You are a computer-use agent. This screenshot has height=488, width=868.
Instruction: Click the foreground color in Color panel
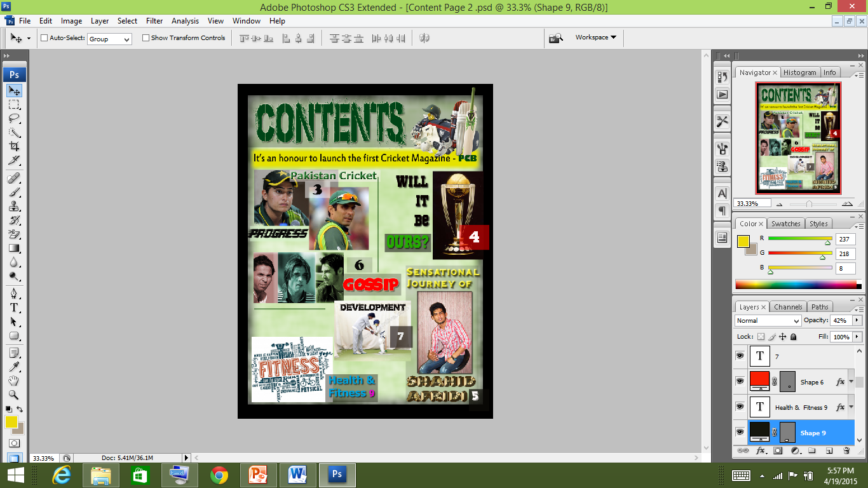click(743, 241)
